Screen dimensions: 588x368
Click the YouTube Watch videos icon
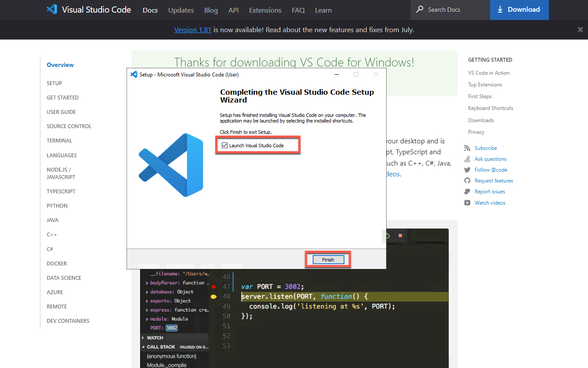(x=467, y=203)
